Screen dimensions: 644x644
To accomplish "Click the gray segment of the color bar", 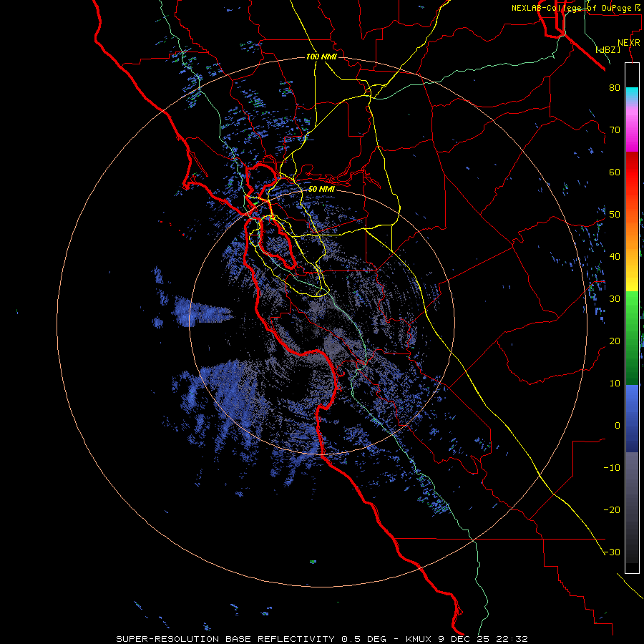I will pos(632,507).
